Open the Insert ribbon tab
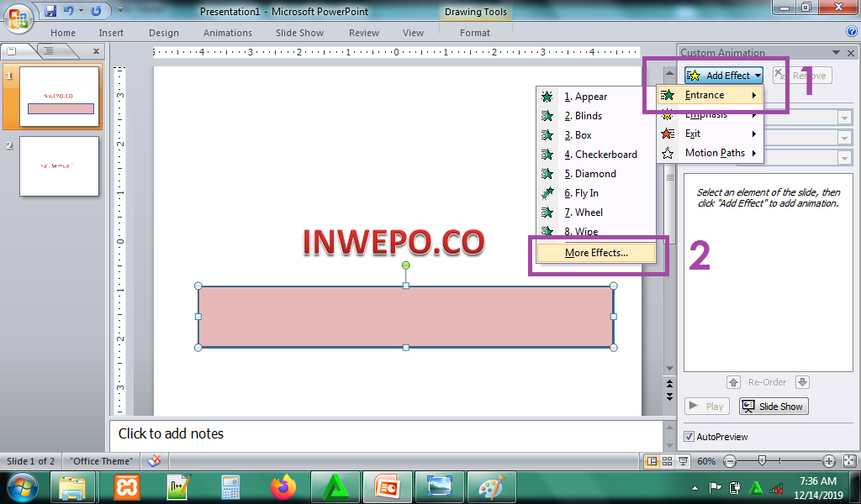This screenshot has height=504, width=861. (x=111, y=33)
